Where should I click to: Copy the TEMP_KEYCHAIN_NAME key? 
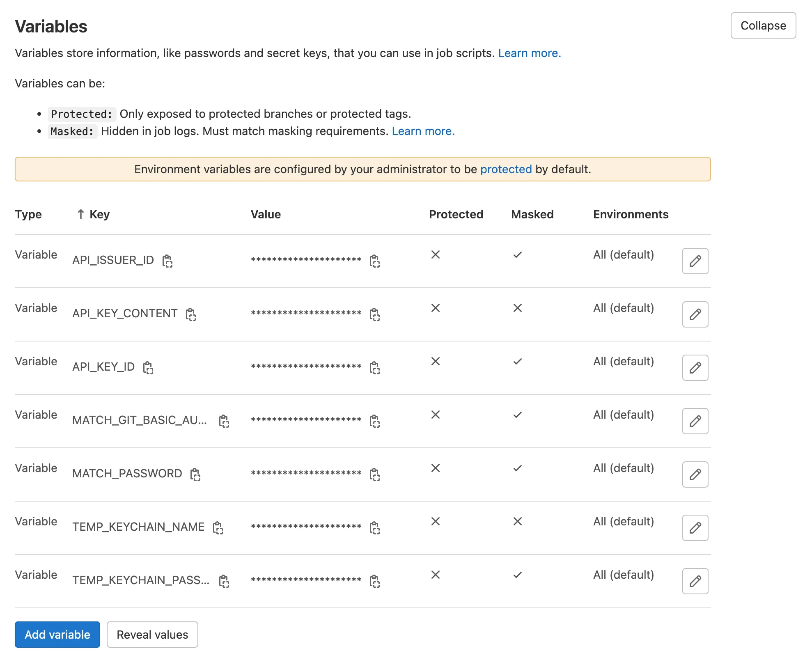[x=219, y=529]
